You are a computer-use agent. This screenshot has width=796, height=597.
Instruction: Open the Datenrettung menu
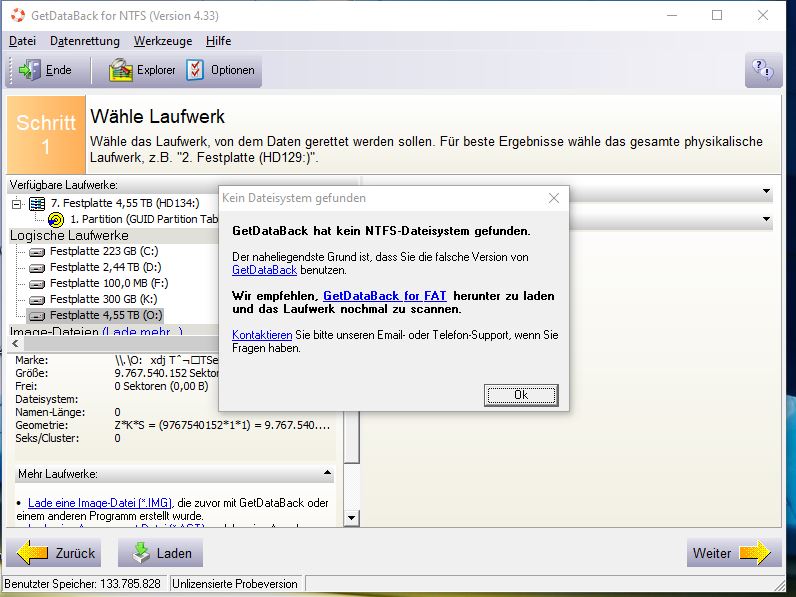pos(85,41)
